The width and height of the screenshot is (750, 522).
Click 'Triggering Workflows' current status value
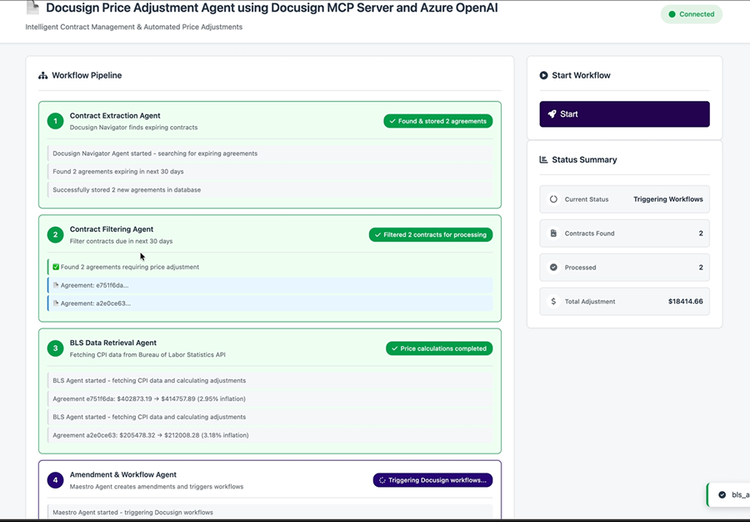[668, 199]
